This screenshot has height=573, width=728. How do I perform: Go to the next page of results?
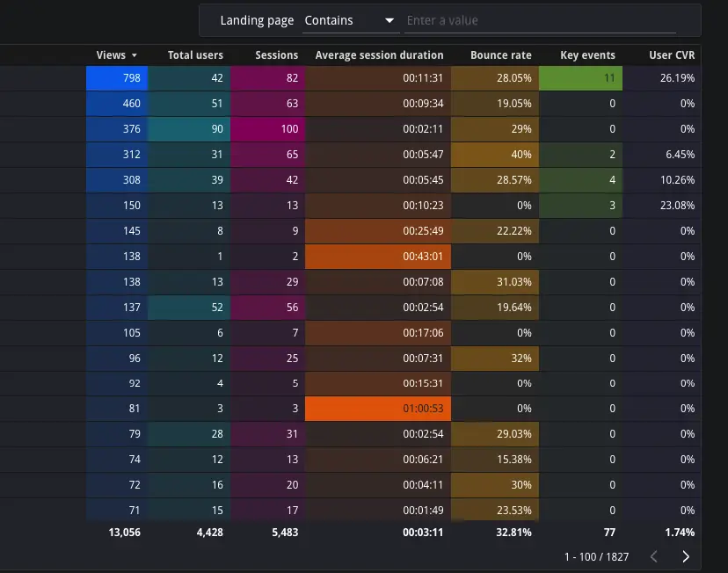pyautogui.click(x=686, y=556)
